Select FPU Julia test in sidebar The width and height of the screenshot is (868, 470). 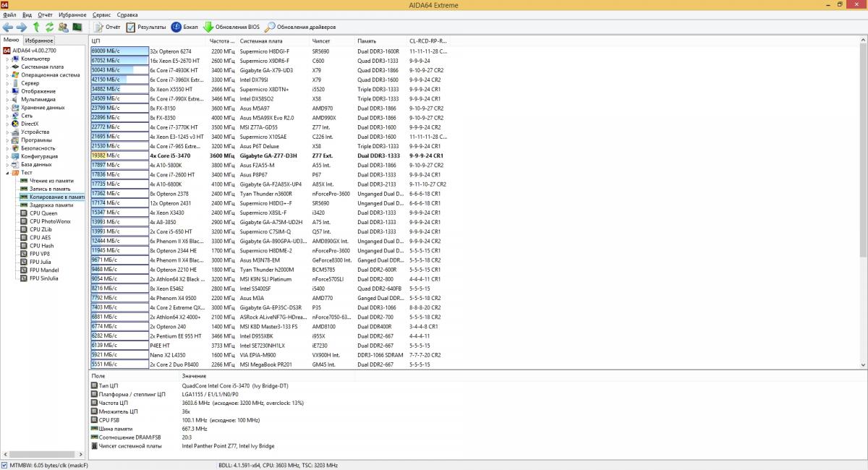coord(40,262)
